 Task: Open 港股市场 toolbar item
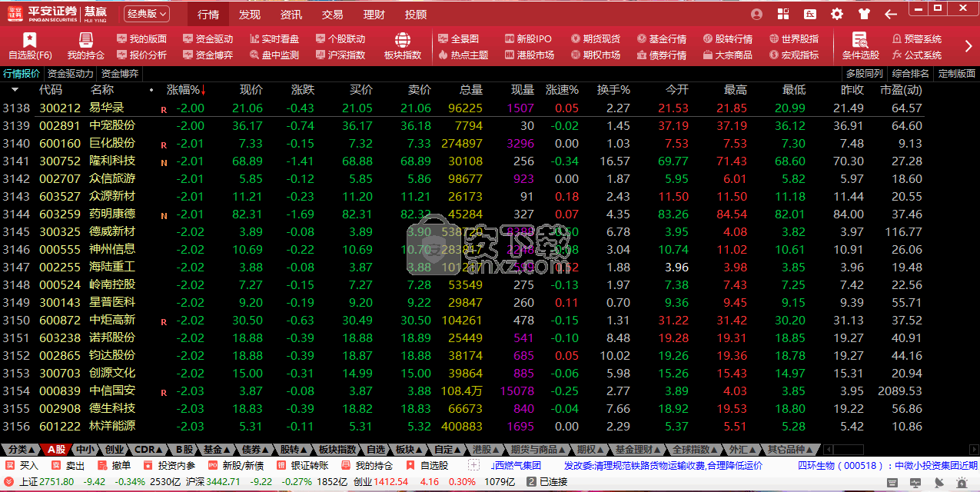530,55
